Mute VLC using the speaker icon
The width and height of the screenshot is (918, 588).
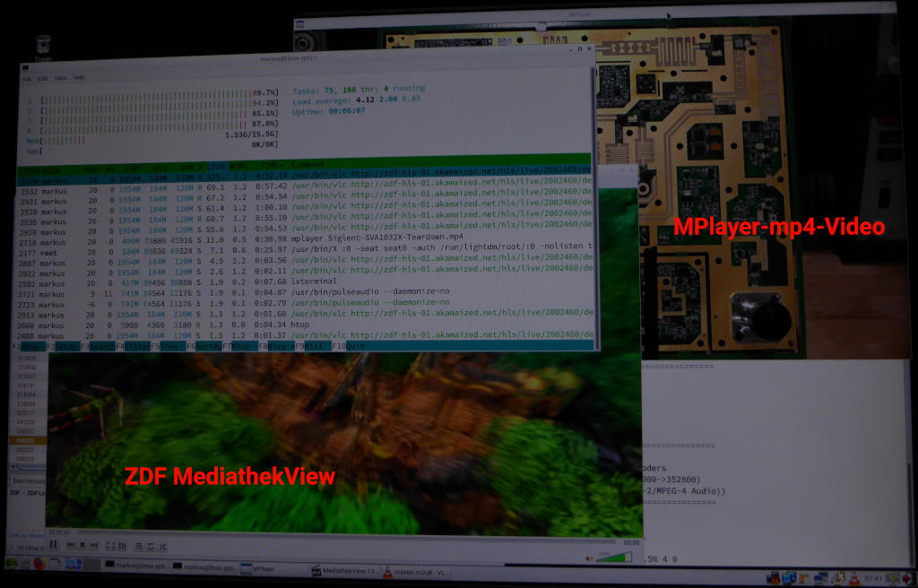coord(589,558)
